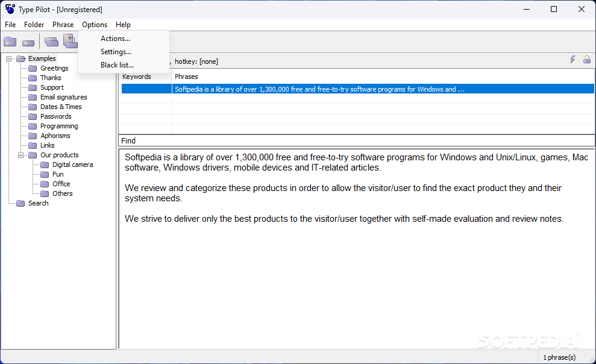Collapse the Examples tree node

9,58
